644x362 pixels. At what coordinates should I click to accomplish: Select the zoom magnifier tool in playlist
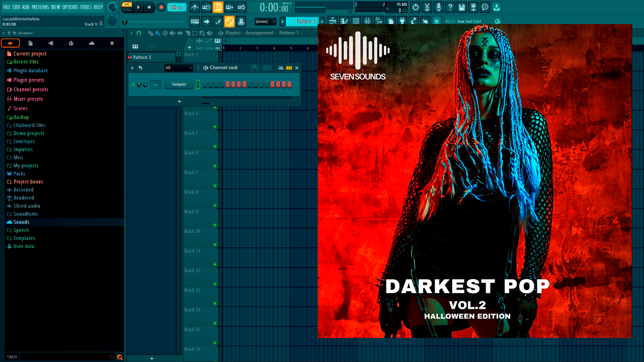202,33
